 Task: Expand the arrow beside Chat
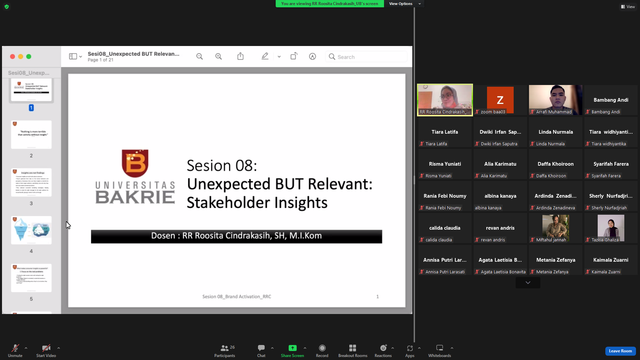tap(272, 348)
